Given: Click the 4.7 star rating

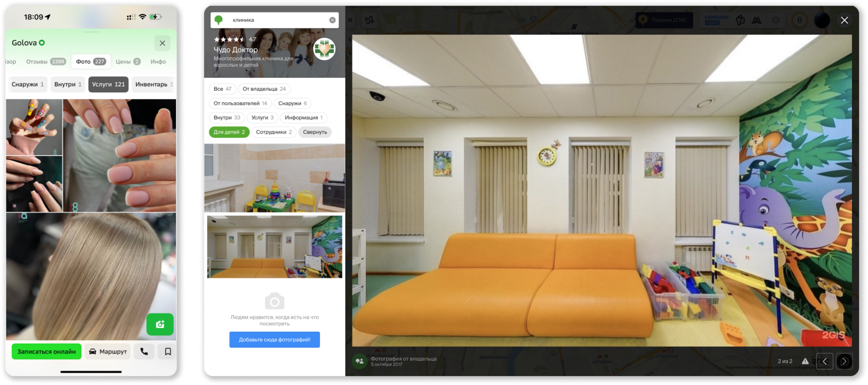Looking at the screenshot, I should click(x=235, y=39).
